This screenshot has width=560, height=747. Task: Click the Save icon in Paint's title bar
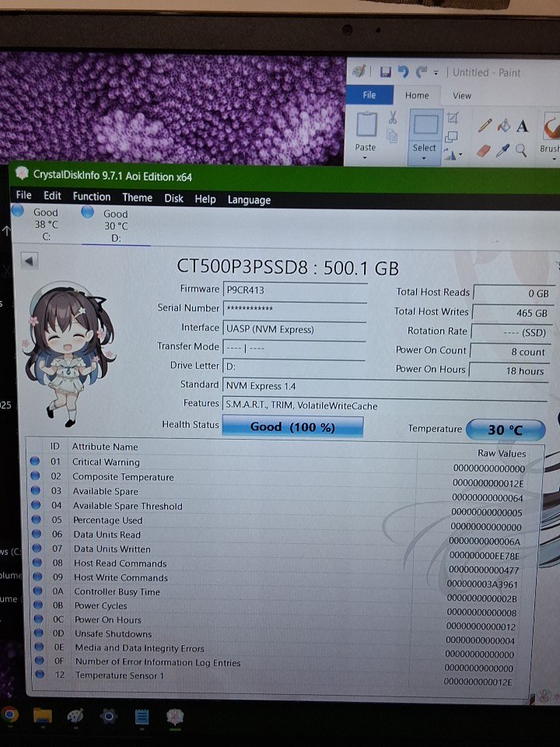pyautogui.click(x=385, y=72)
